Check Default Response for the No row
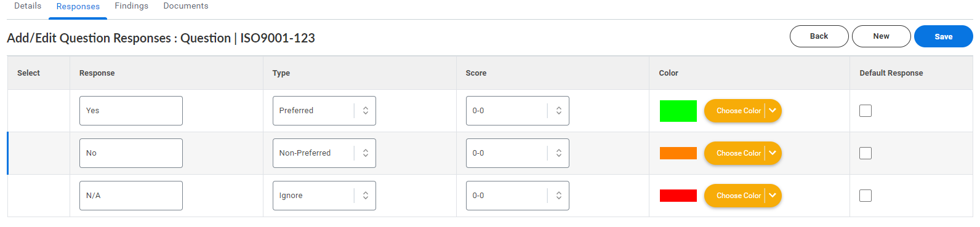The width and height of the screenshot is (980, 227). click(866, 153)
